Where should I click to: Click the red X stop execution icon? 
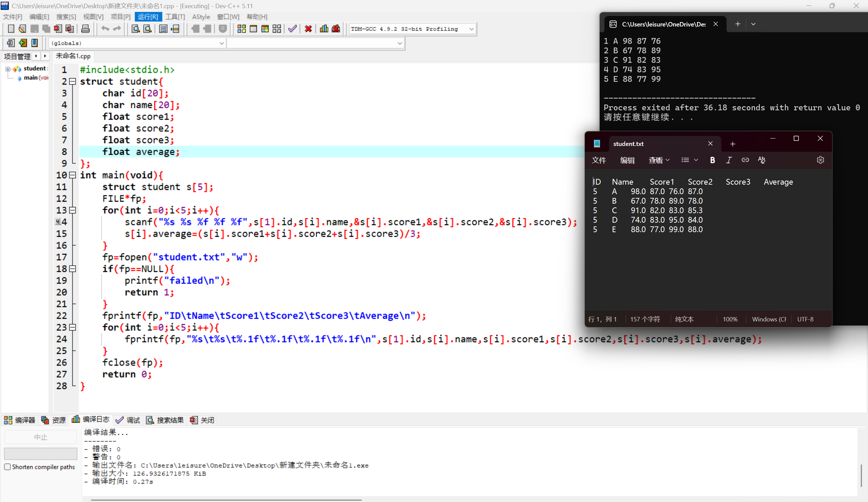click(308, 29)
